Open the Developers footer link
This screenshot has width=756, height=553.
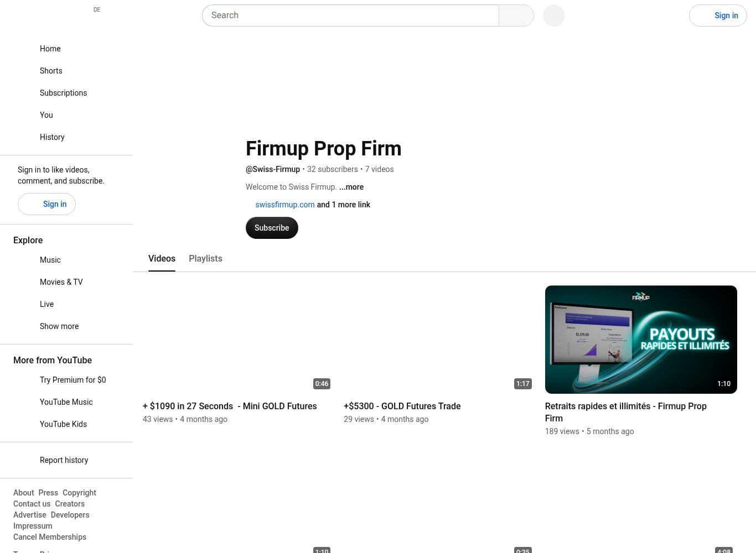(x=70, y=515)
